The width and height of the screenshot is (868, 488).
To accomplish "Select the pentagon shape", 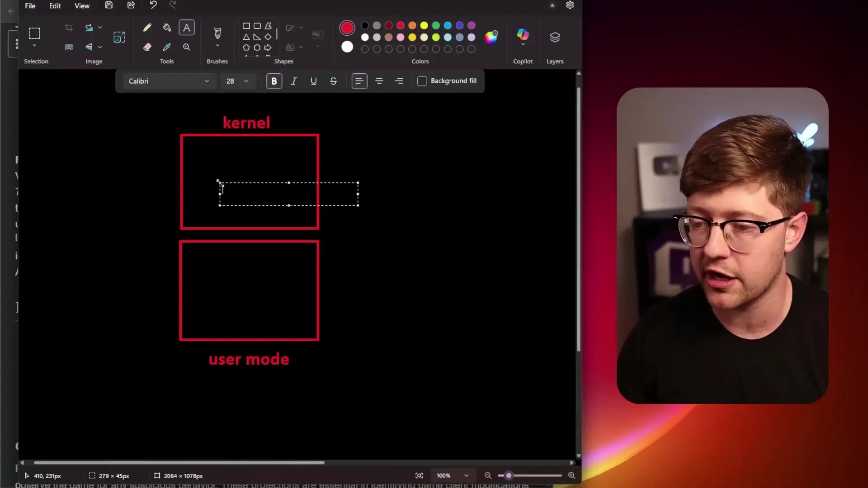I will 246,47.
